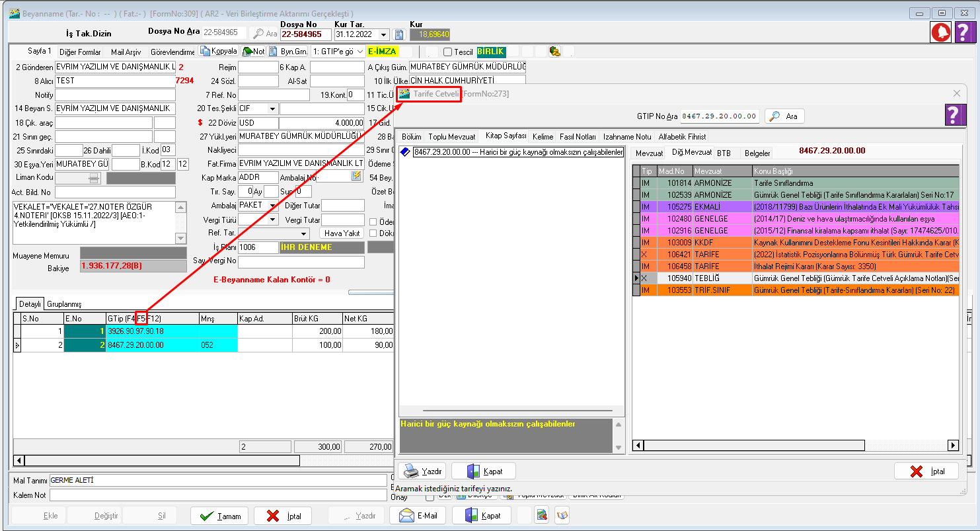980x531 pixels.
Task: Click the red bell notification icon
Action: tap(941, 32)
